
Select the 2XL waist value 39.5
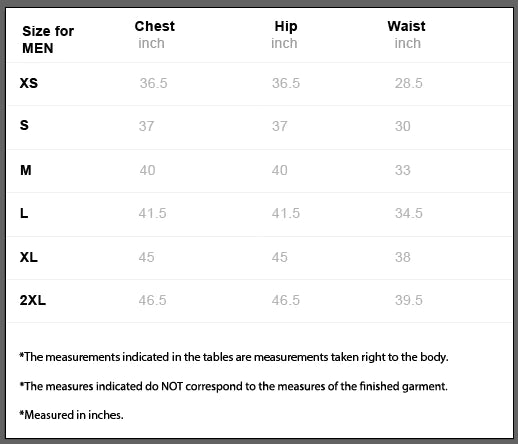[409, 300]
